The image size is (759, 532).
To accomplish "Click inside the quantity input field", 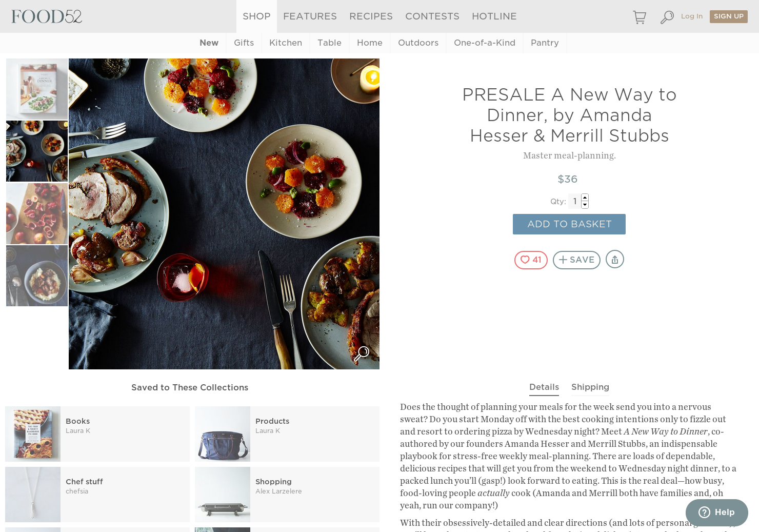I will (x=574, y=201).
